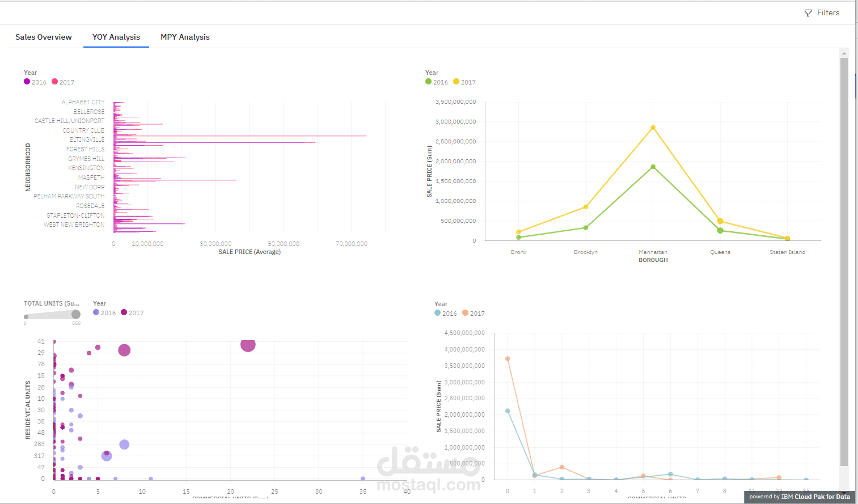Image resolution: width=858 pixels, height=504 pixels.
Task: Click the Filters label
Action: point(828,12)
